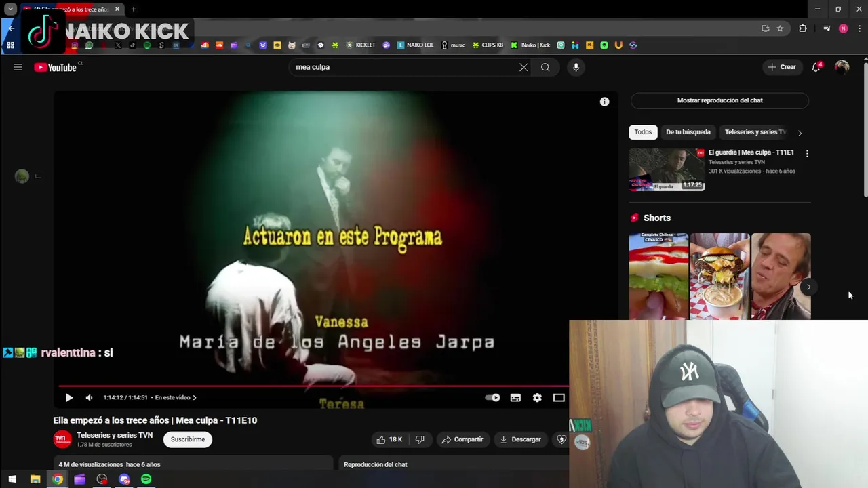
Task: Go to the YouTube home logo
Action: click(x=56, y=67)
